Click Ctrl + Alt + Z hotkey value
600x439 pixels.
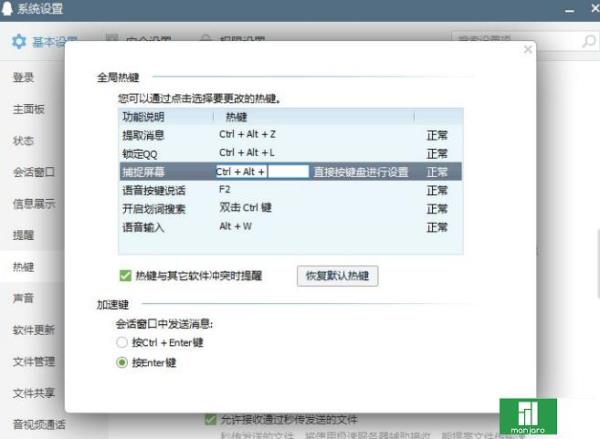(247, 134)
